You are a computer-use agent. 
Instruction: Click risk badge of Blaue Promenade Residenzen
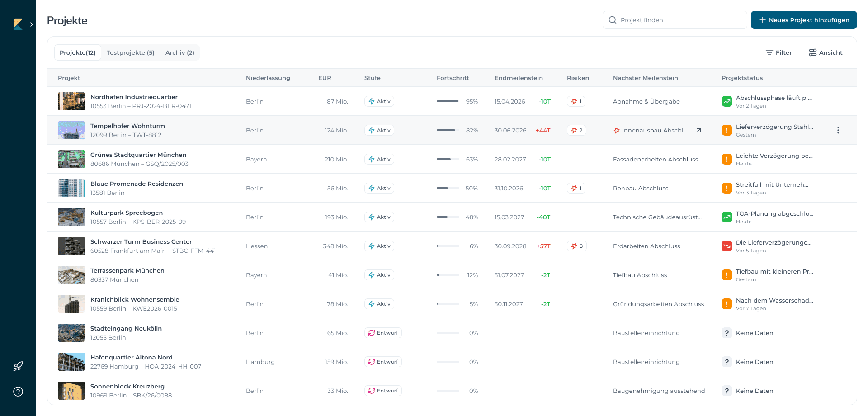click(x=576, y=188)
